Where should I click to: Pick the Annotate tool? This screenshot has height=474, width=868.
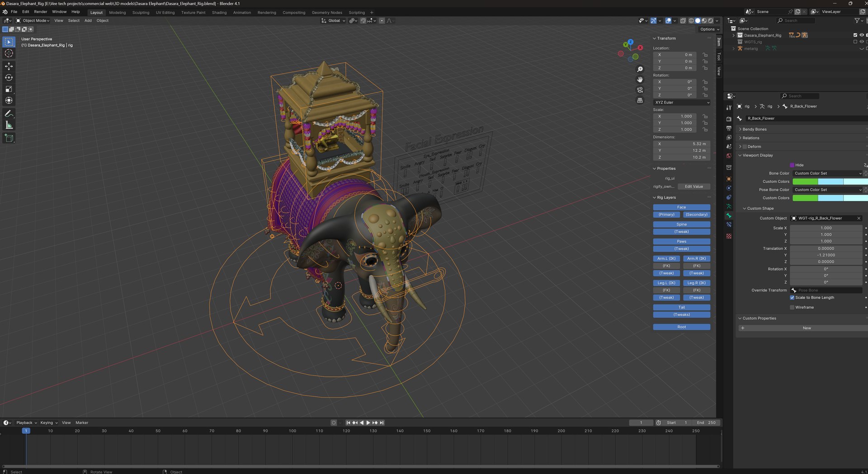[9, 114]
